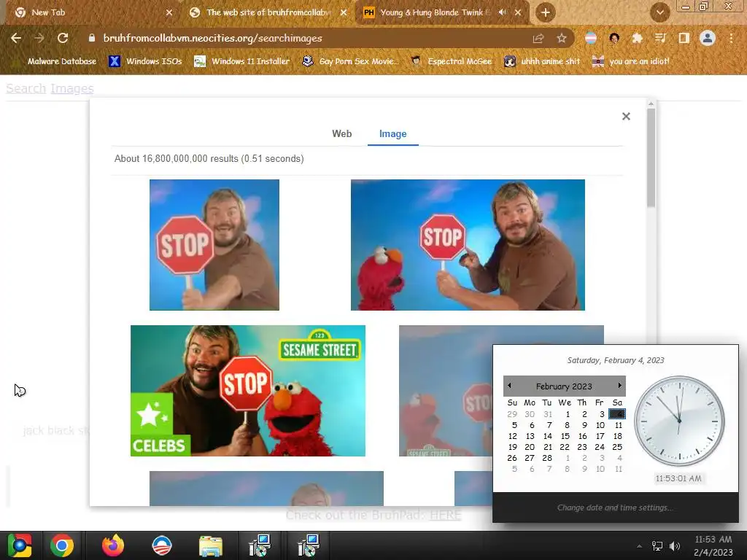Open the Extensions puzzle piece menu
Image resolution: width=747 pixels, height=560 pixels.
(x=637, y=38)
